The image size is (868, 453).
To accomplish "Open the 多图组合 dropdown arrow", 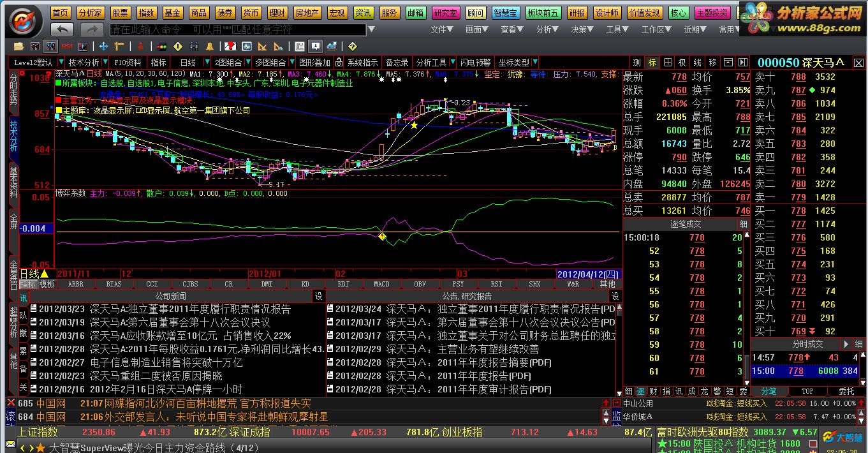I will pos(292,62).
